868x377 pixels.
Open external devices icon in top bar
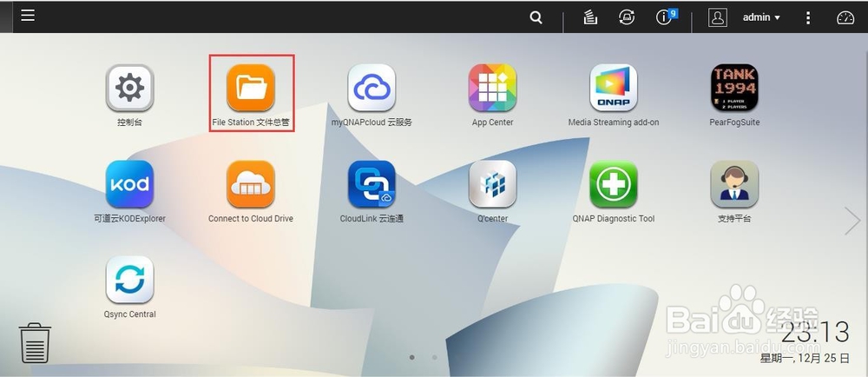[627, 17]
